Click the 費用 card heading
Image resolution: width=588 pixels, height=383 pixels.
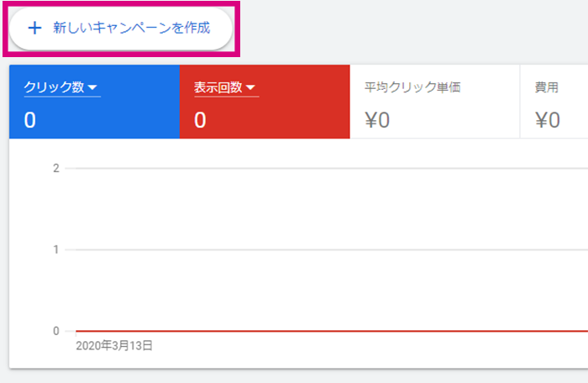547,87
